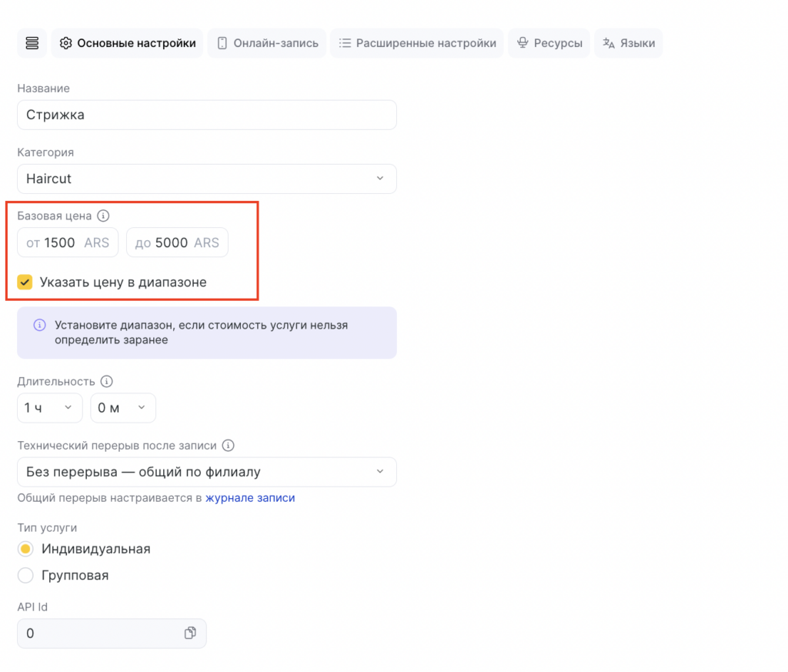The width and height of the screenshot is (788, 672).
Task: Click info icon beside Технический перерыв после записи
Action: pyautogui.click(x=228, y=445)
